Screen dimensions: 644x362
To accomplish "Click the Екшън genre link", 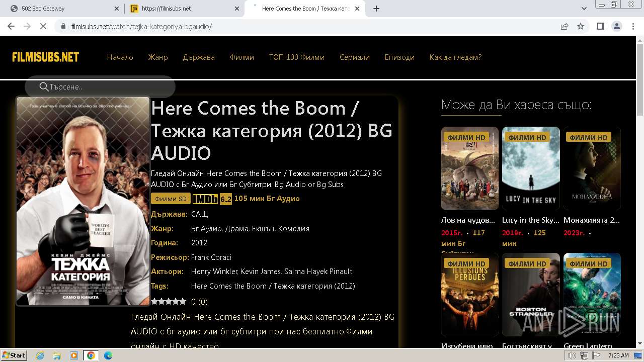I will point(263,229).
